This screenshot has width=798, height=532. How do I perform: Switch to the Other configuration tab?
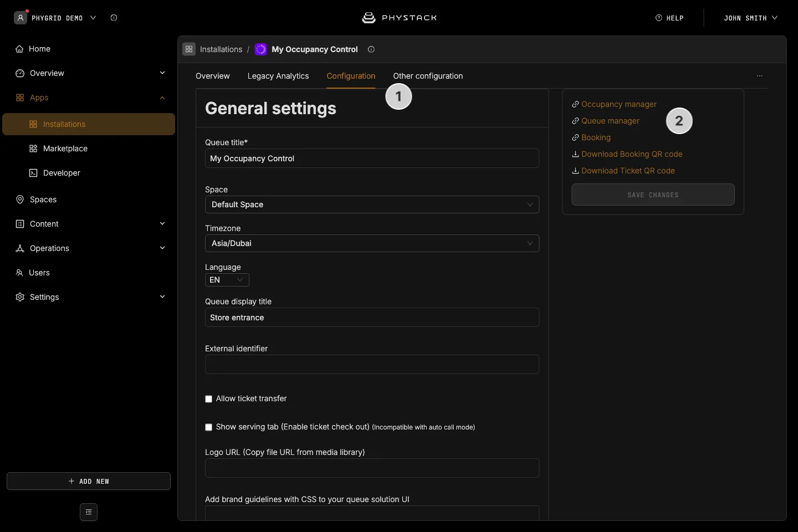428,76
